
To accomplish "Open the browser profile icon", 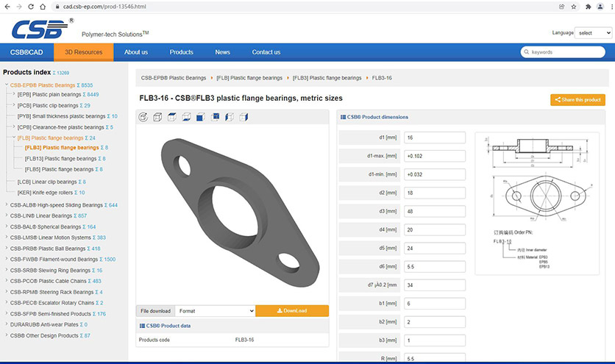I will click(x=600, y=7).
